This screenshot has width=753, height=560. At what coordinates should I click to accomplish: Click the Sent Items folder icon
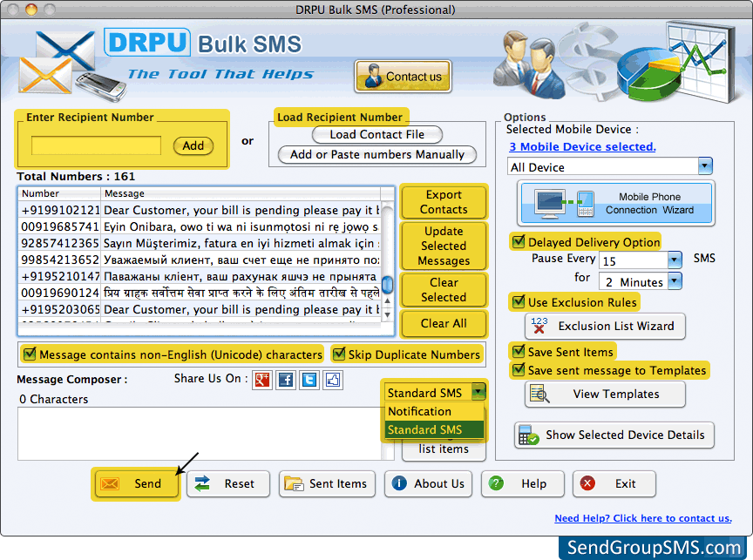click(x=294, y=483)
